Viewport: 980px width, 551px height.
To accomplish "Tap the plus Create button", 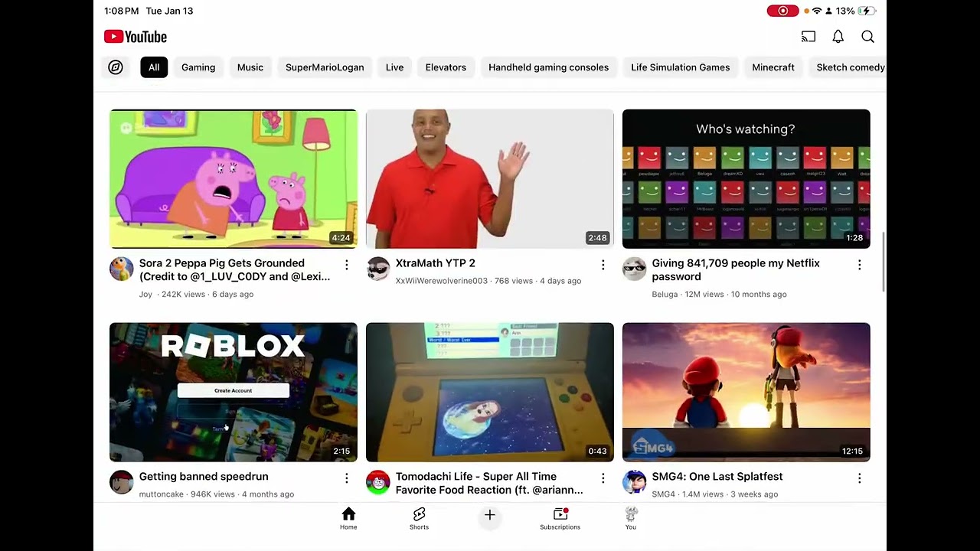I will point(490,516).
